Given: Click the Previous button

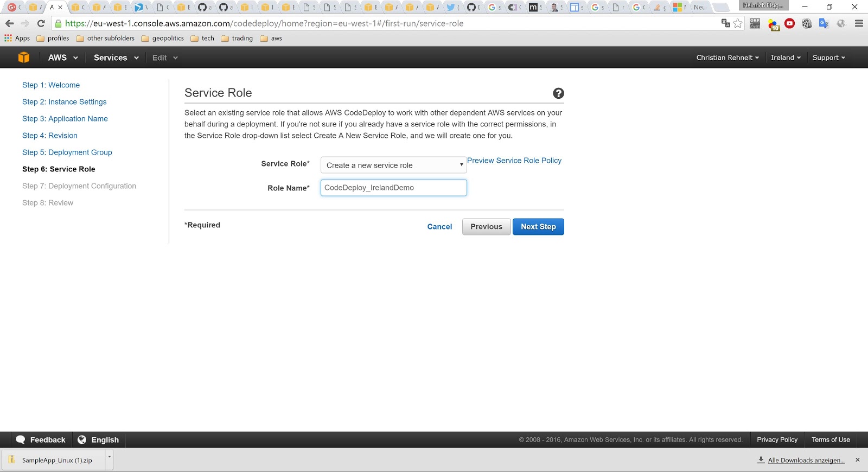Looking at the screenshot, I should [x=487, y=227].
